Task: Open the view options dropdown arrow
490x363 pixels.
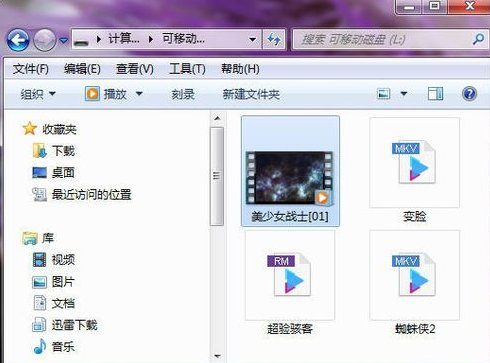Action: pos(404,94)
